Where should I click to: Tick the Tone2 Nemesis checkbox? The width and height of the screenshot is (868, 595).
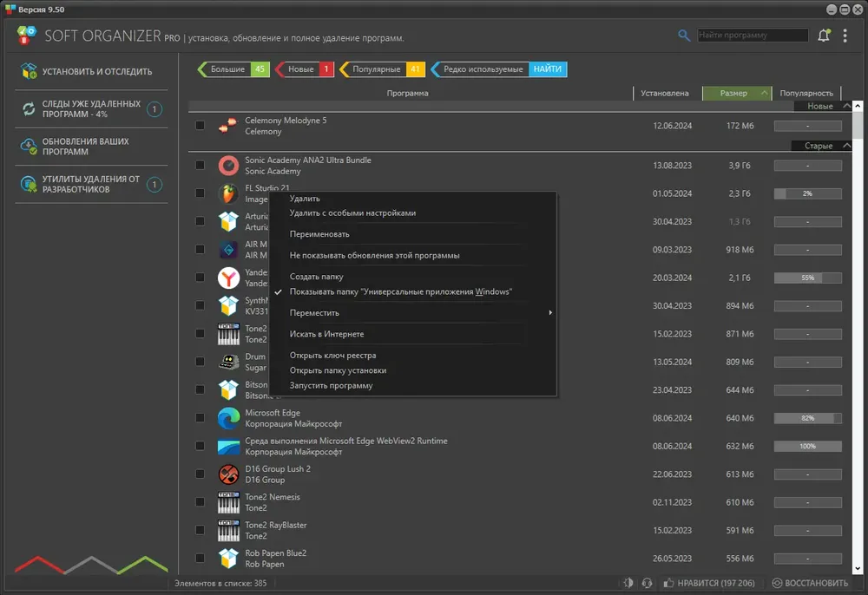coord(200,502)
